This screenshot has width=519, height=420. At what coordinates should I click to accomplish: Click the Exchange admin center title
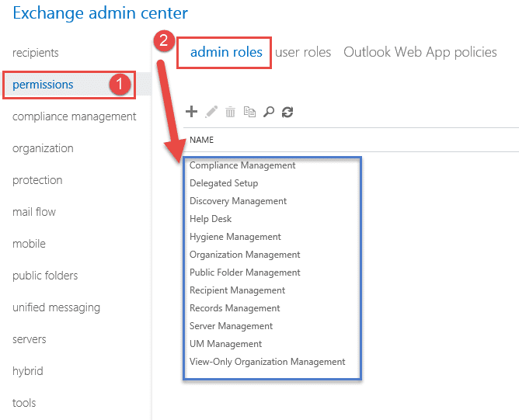(x=100, y=13)
